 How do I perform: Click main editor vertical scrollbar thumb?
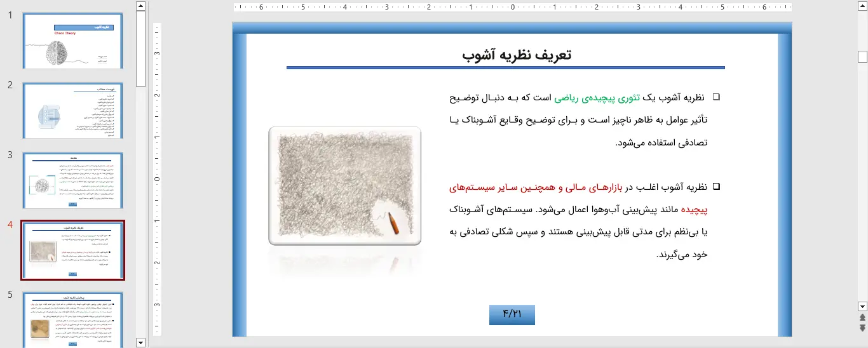pyautogui.click(x=862, y=57)
